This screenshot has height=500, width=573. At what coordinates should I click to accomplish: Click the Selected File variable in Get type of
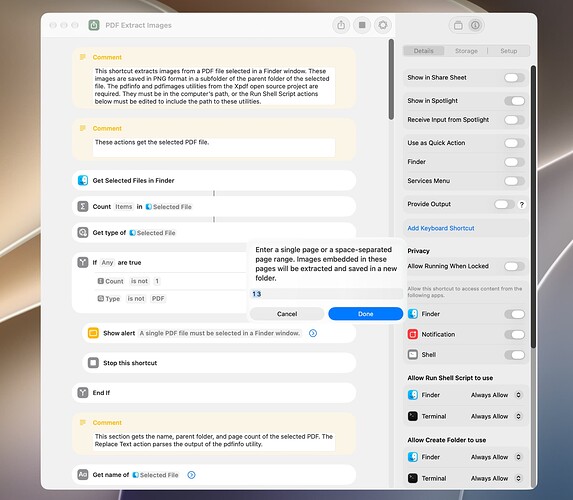pyautogui.click(x=152, y=233)
